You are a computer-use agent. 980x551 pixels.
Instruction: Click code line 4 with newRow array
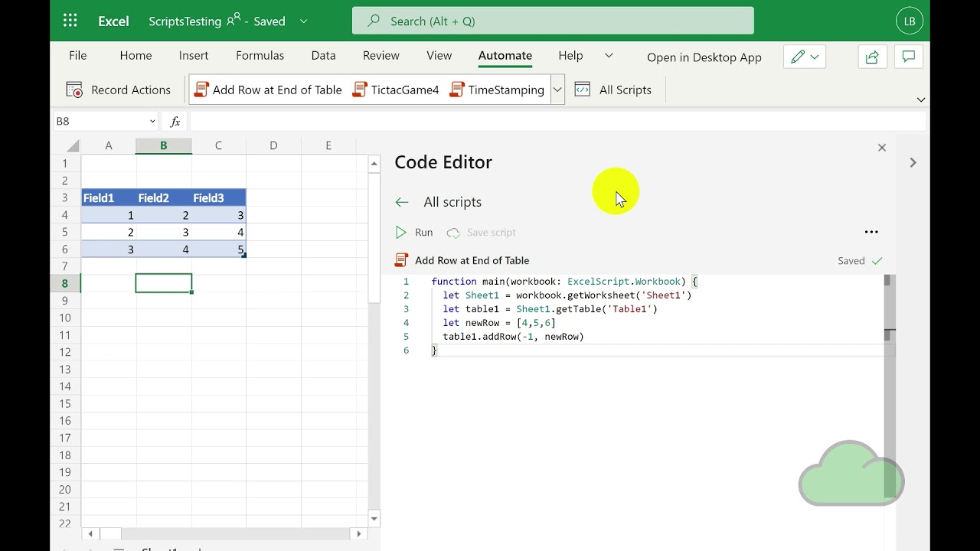499,323
